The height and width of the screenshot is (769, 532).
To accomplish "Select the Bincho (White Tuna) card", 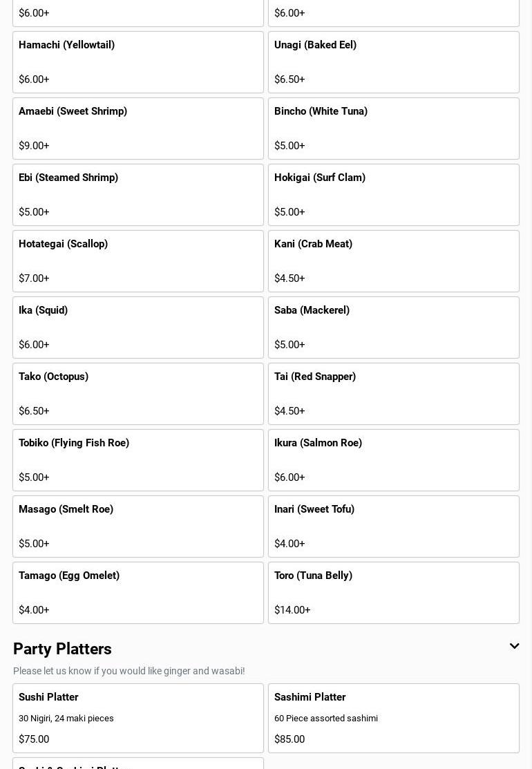I will coord(393,129).
